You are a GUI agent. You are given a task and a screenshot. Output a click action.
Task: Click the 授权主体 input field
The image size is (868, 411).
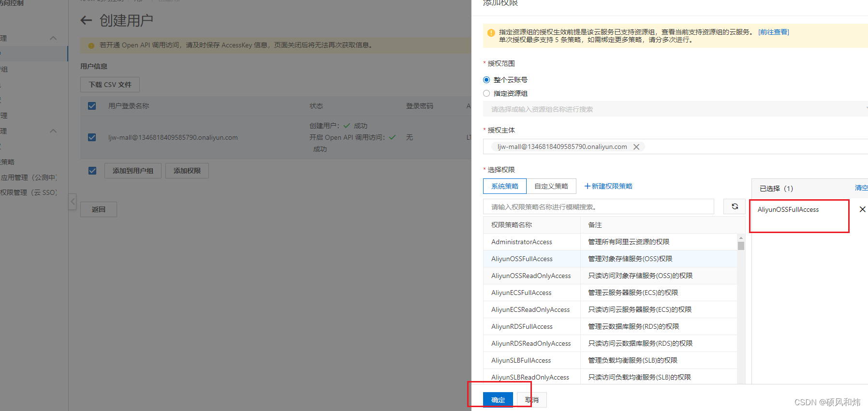coord(676,147)
